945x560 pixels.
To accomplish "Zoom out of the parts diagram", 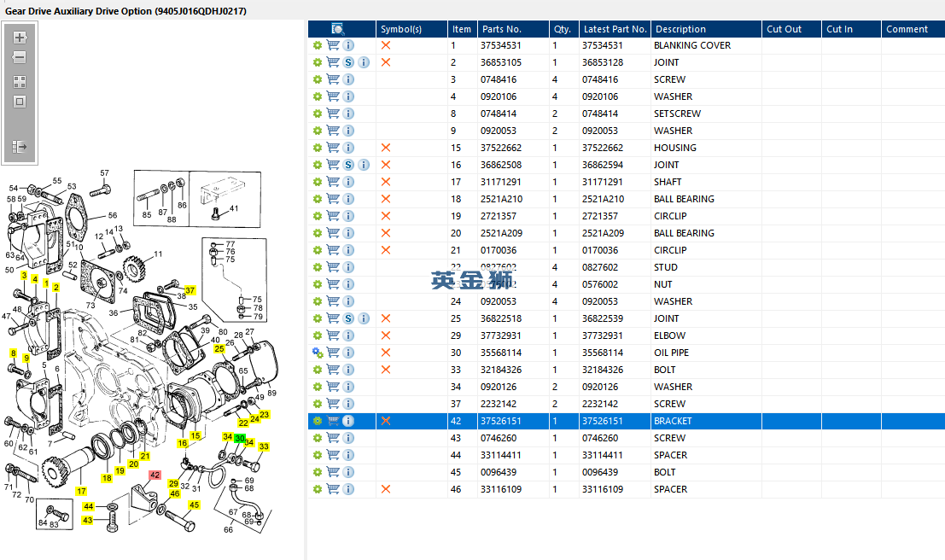I will (20, 57).
